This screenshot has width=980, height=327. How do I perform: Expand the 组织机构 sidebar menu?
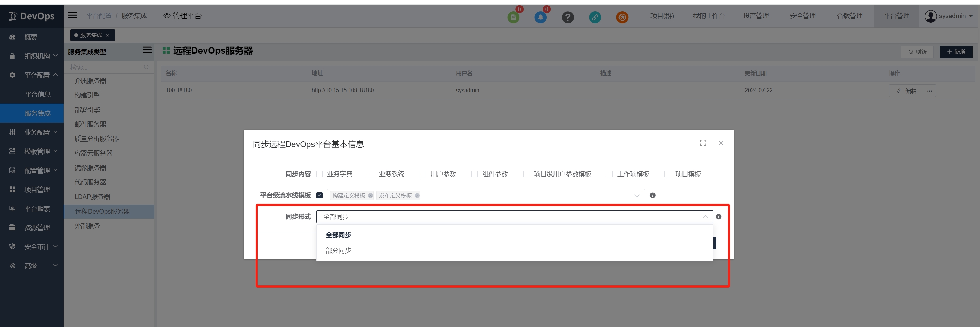32,56
